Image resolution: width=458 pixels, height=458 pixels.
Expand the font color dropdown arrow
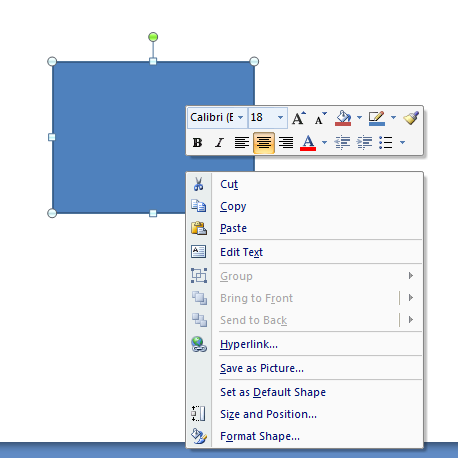(324, 143)
